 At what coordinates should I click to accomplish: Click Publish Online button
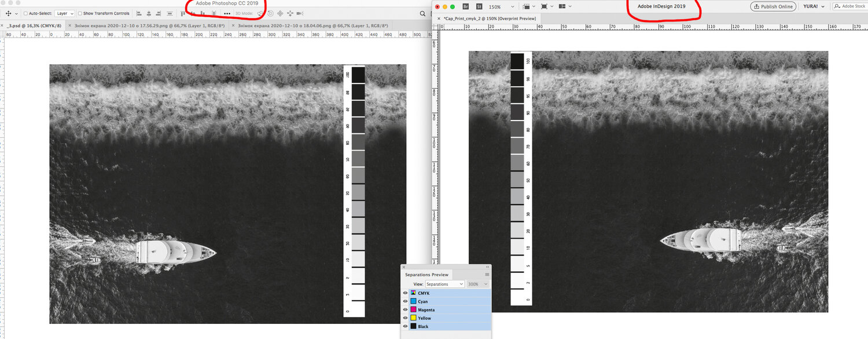[x=773, y=6]
